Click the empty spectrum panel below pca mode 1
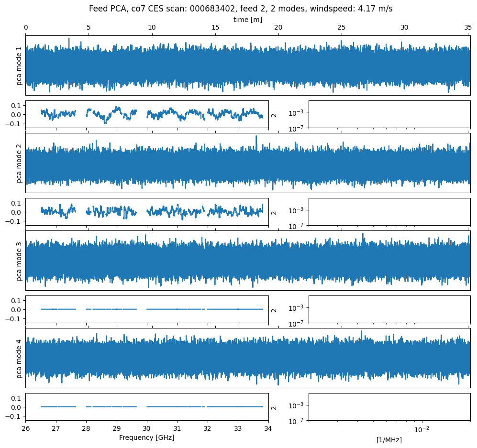Viewport: 477px width, 448px height. 389,114
